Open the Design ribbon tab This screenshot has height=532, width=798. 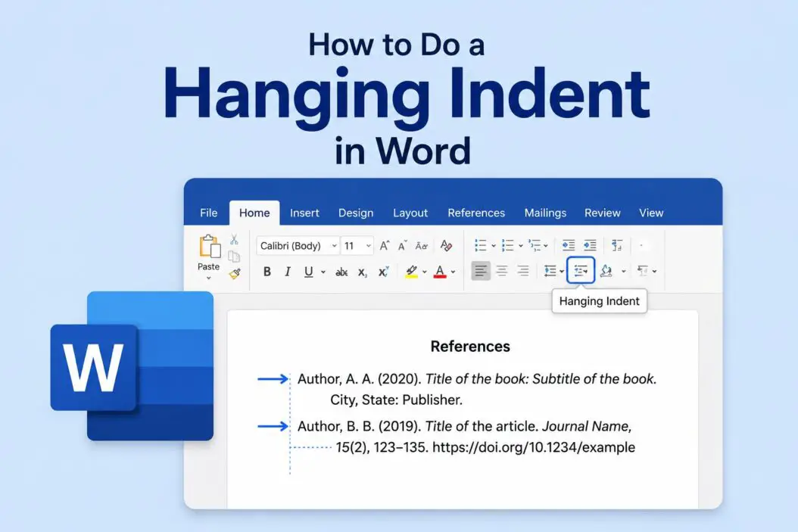click(x=356, y=213)
